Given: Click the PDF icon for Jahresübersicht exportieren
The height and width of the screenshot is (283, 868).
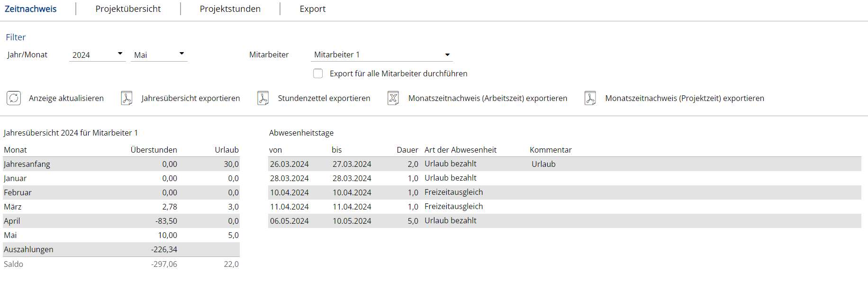Looking at the screenshot, I should [127, 98].
